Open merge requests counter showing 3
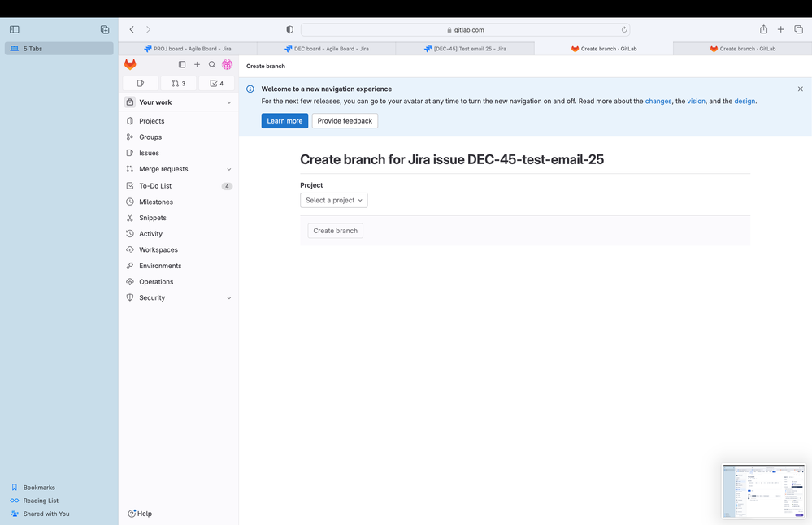The image size is (812, 525). click(x=178, y=84)
